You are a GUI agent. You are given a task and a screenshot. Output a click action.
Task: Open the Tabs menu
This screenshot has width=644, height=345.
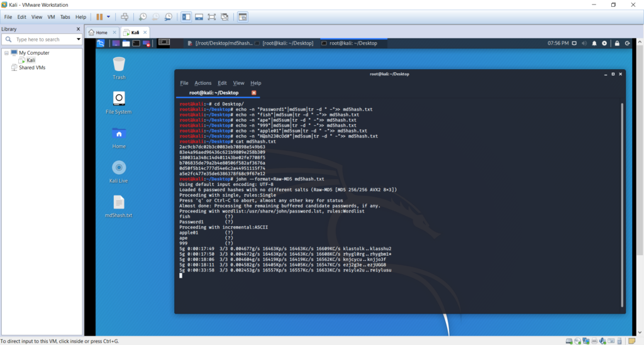point(65,17)
